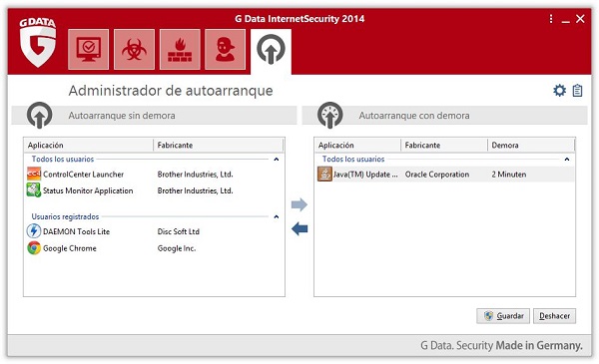Open the parental control tab
This screenshot has height=364, width=599.
coord(225,49)
